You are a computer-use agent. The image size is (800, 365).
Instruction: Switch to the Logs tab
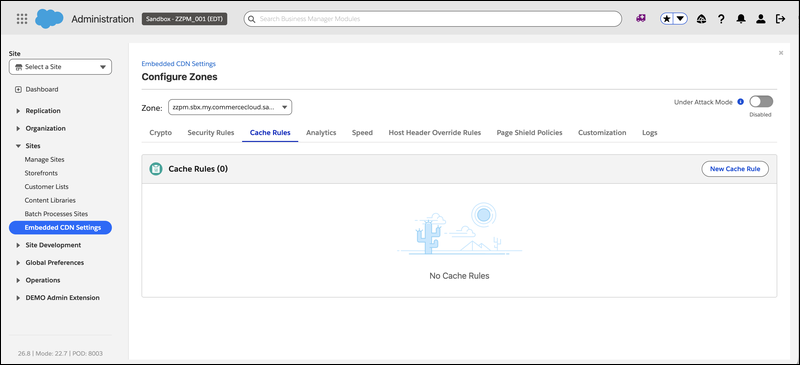[649, 133]
